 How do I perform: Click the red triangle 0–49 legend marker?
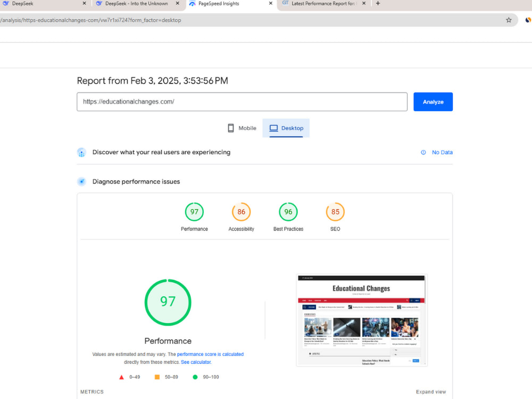[x=121, y=377]
